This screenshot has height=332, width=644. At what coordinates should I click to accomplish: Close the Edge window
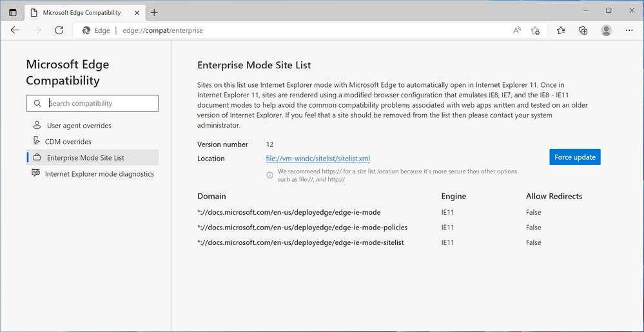(631, 10)
